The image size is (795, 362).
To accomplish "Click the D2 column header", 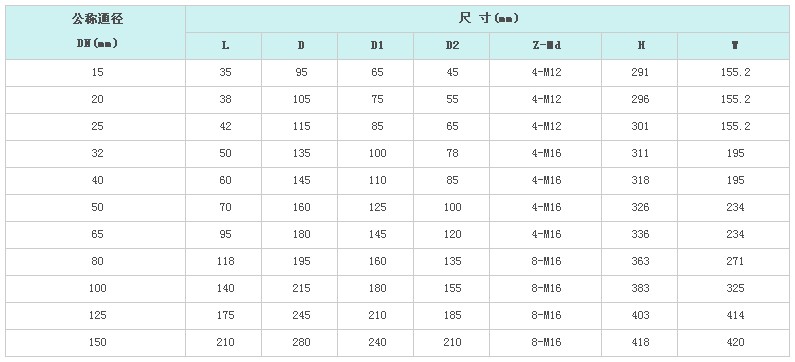I will (452, 46).
